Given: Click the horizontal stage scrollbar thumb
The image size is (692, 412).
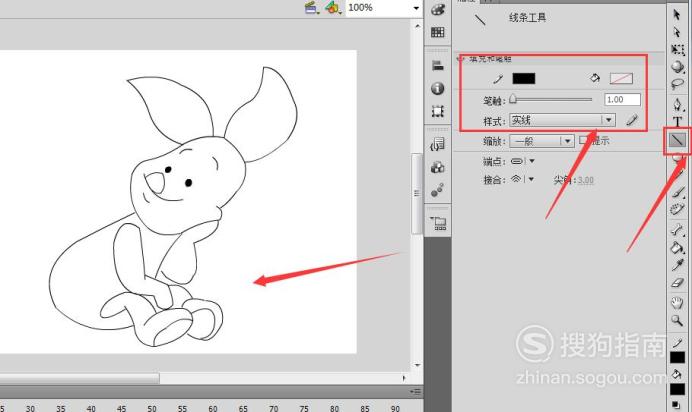Looking at the screenshot, I should pyautogui.click(x=79, y=378).
